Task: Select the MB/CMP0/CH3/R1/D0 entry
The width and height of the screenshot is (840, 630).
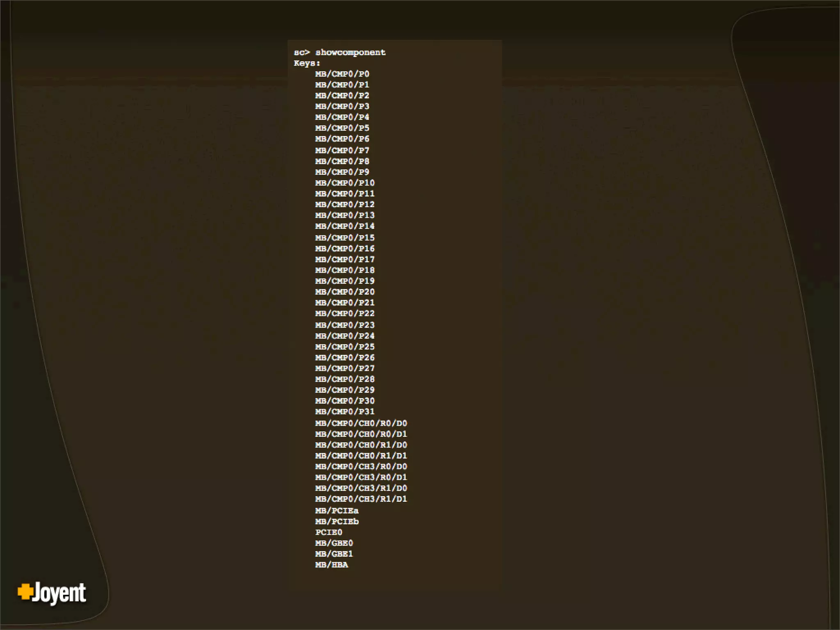Action: tap(361, 488)
